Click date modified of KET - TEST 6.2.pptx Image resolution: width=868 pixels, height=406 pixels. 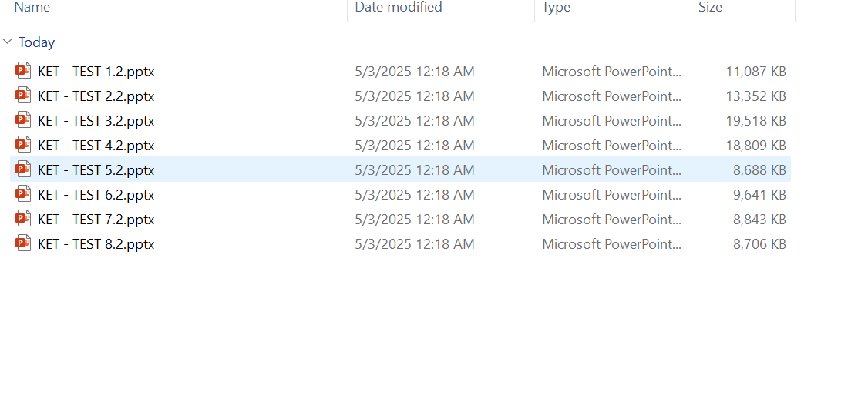point(414,195)
